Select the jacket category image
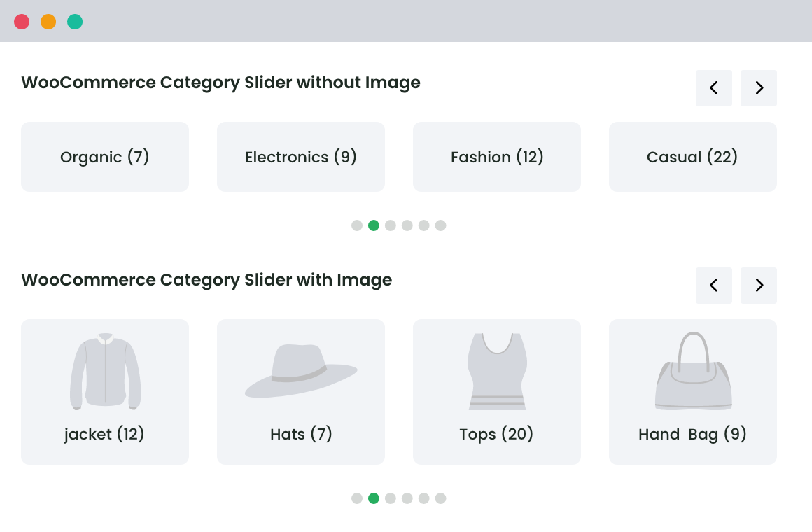The height and width of the screenshot is (532, 812). pos(104,371)
